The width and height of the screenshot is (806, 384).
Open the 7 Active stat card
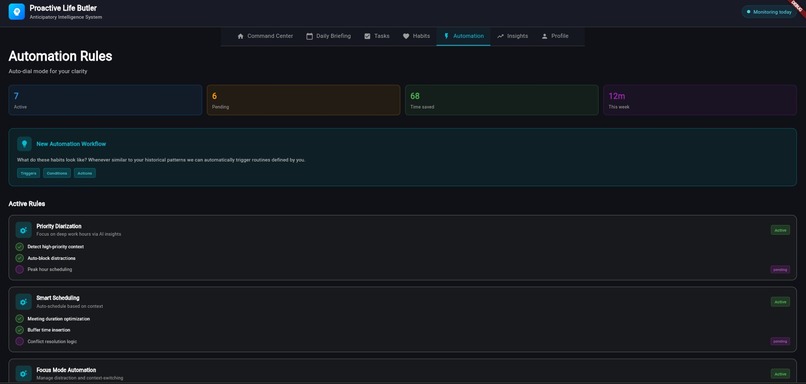[105, 100]
